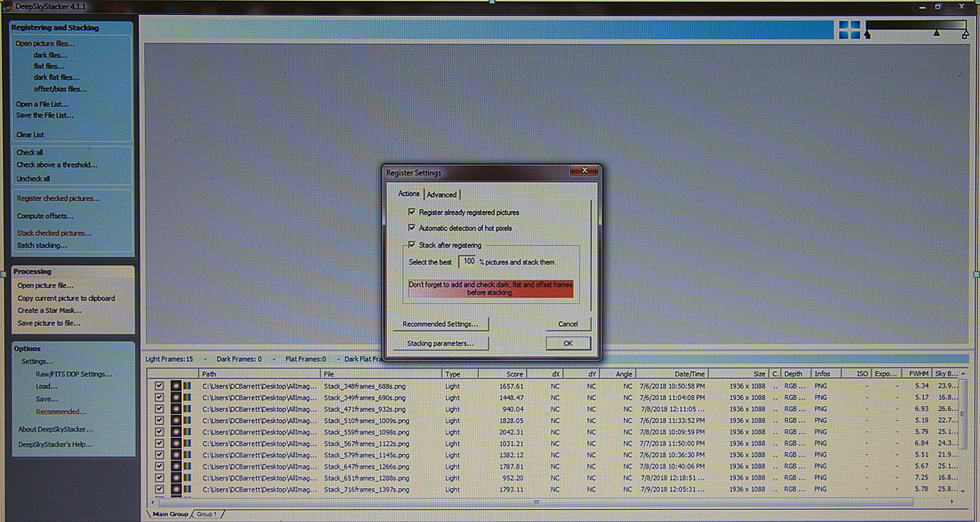Click Open picture files link
The width and height of the screenshot is (980, 522).
[45, 44]
